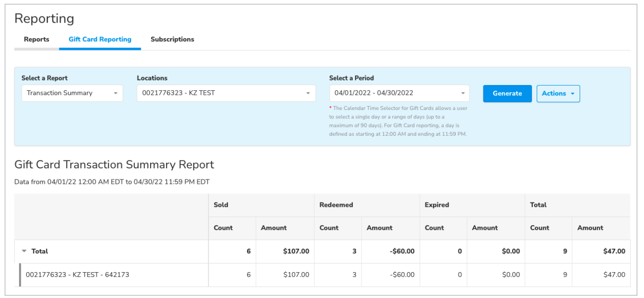Open the Select a Period date picker
Screen dimensions: 644x298
399,93
